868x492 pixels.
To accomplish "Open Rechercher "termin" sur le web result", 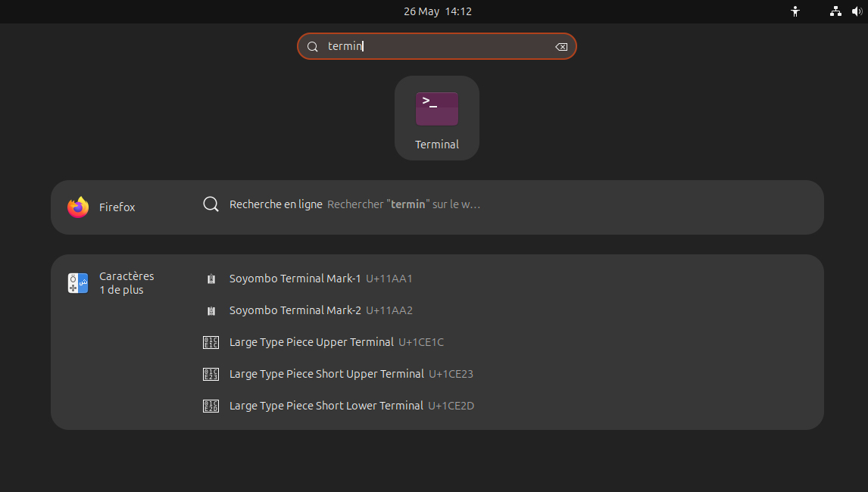I will (x=404, y=204).
